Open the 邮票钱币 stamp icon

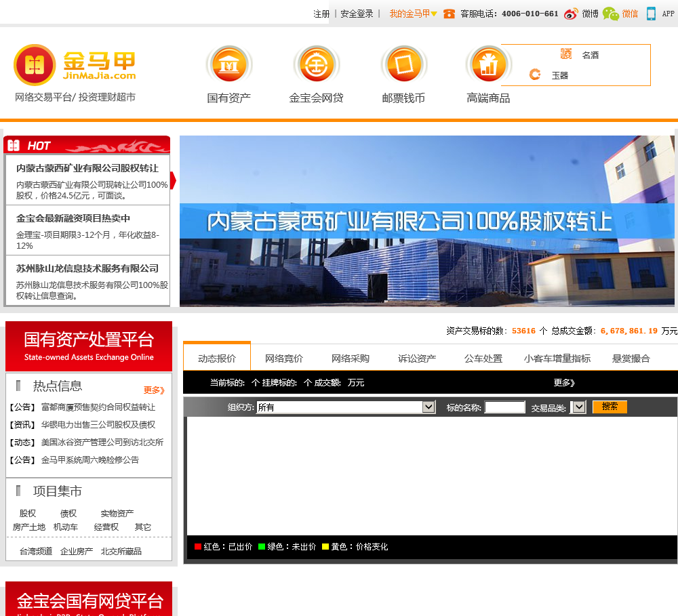tap(404, 65)
